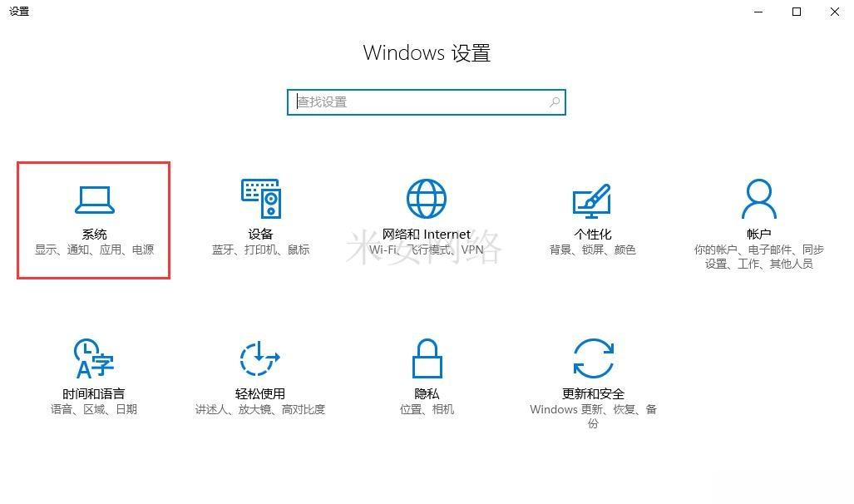Open the 个性化 paintbrush icon
The height and width of the screenshot is (504, 854).
point(592,200)
